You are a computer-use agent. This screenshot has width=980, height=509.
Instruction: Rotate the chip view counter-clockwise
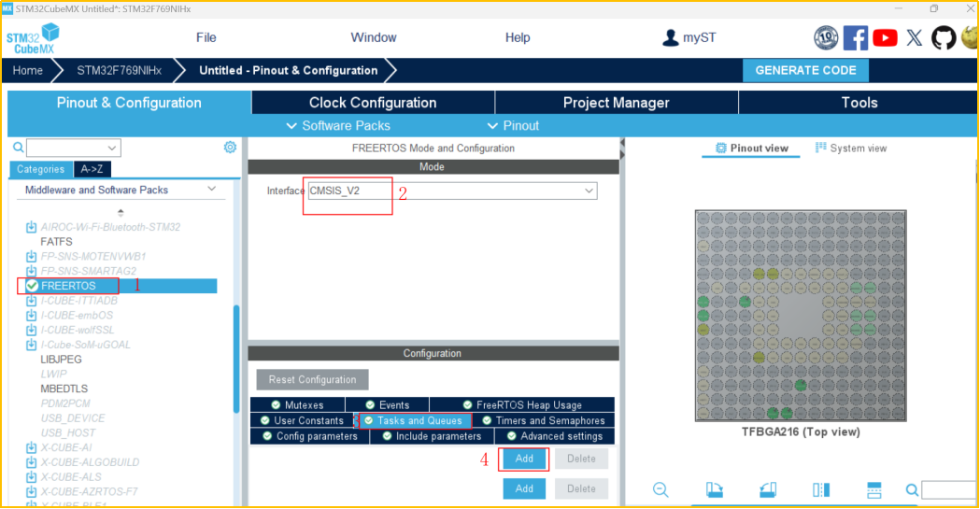(x=767, y=490)
